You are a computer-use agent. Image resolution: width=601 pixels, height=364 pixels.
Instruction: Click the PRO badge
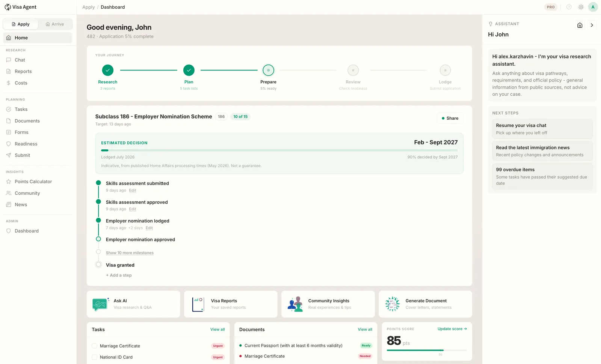pos(551,7)
